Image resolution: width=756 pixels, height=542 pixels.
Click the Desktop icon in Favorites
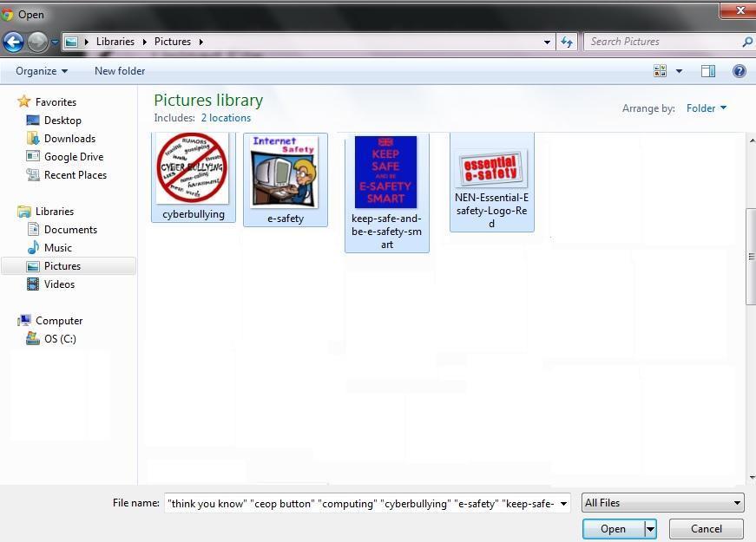coord(33,120)
